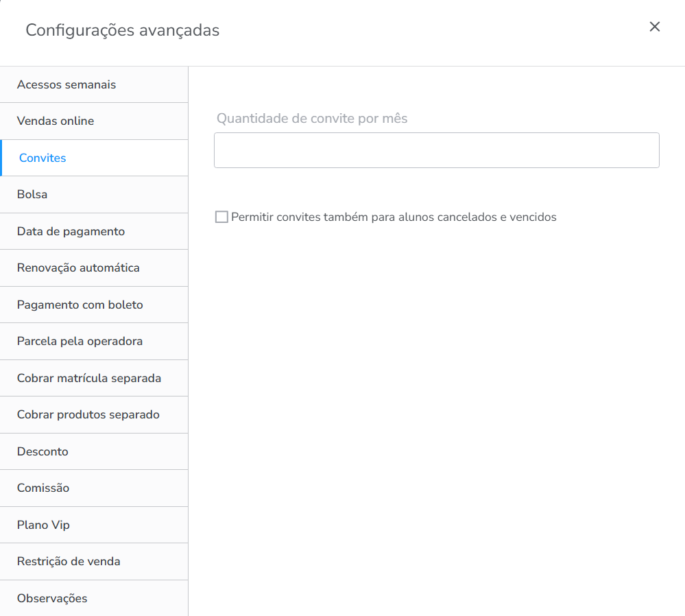Open Restrição de venda section
Screen dimensions: 685x616
click(69, 561)
